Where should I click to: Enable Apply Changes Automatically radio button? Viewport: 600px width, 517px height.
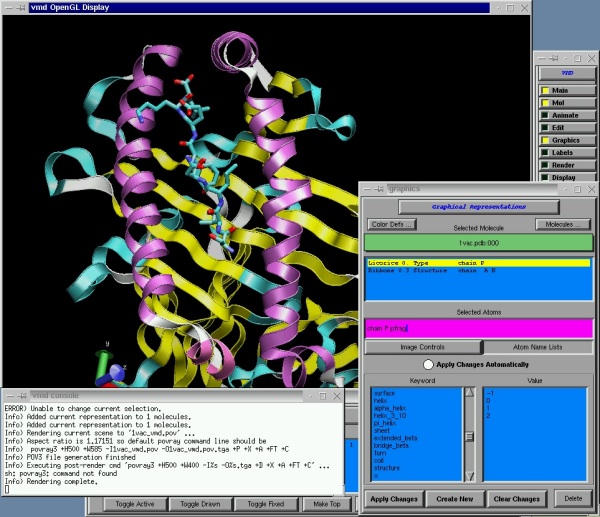pos(429,365)
